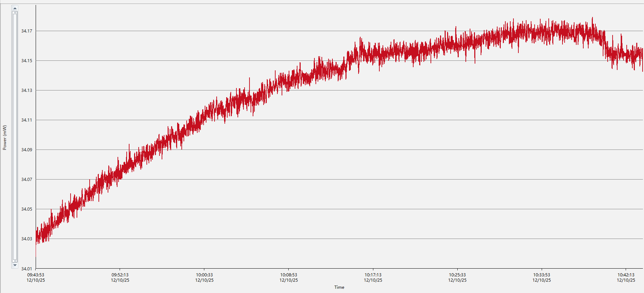The height and width of the screenshot is (293, 644).
Task: Click the Time axis title
Action: [339, 287]
